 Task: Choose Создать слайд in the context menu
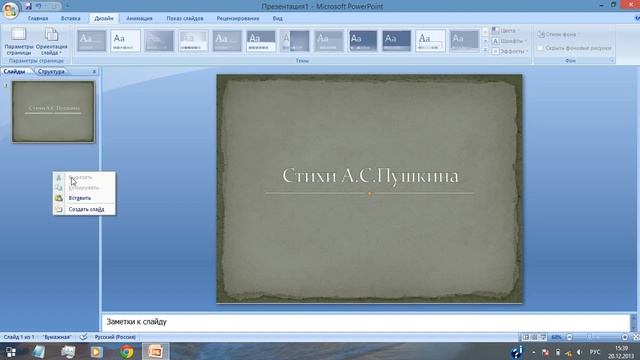[x=84, y=209]
